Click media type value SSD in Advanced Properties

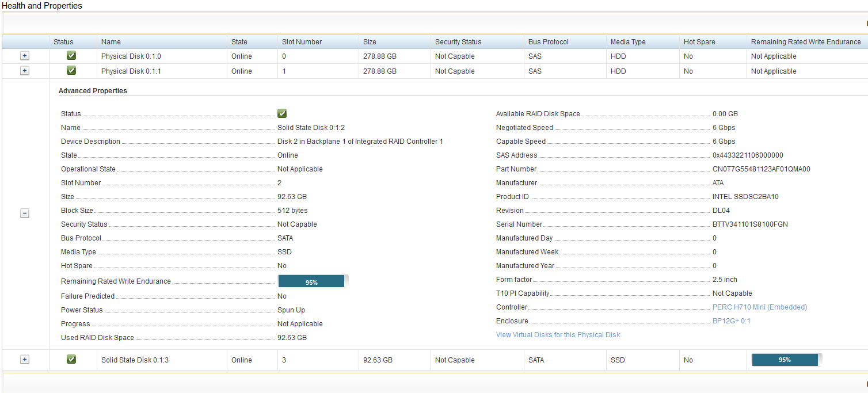click(x=284, y=252)
